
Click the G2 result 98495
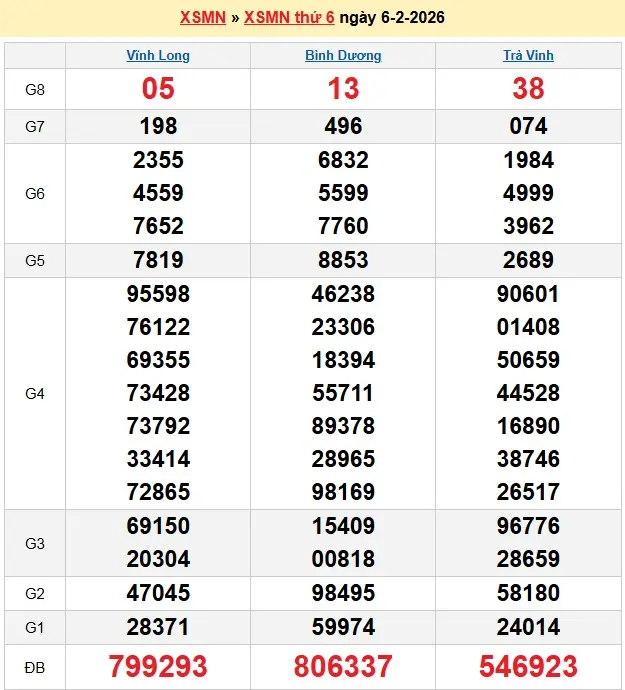pos(343,593)
